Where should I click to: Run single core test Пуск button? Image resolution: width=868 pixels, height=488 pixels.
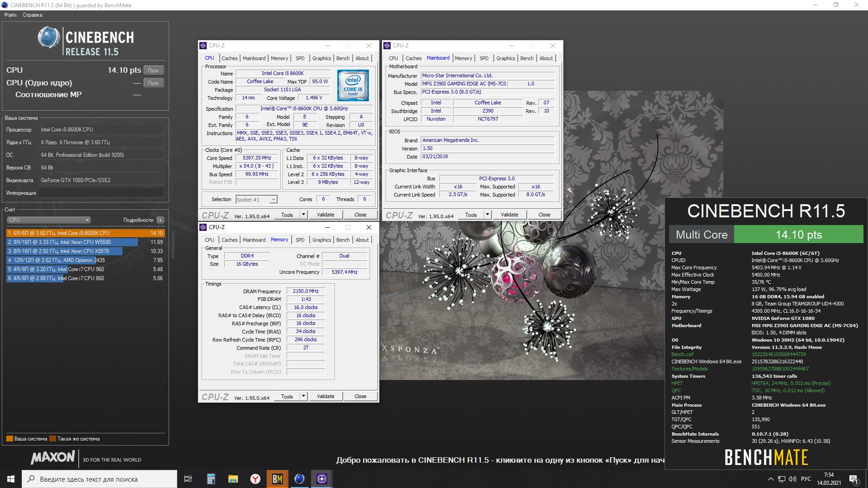pyautogui.click(x=154, y=83)
